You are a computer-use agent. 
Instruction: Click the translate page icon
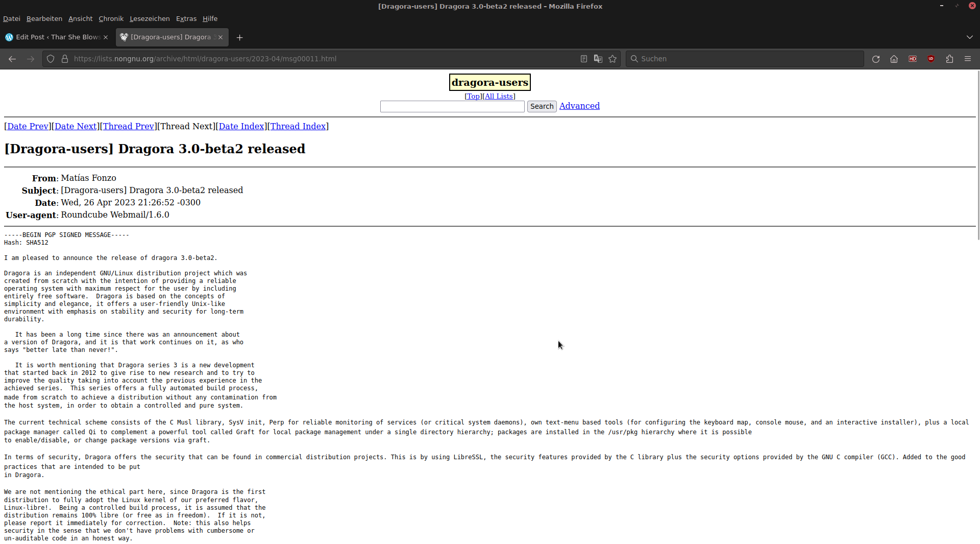click(598, 59)
